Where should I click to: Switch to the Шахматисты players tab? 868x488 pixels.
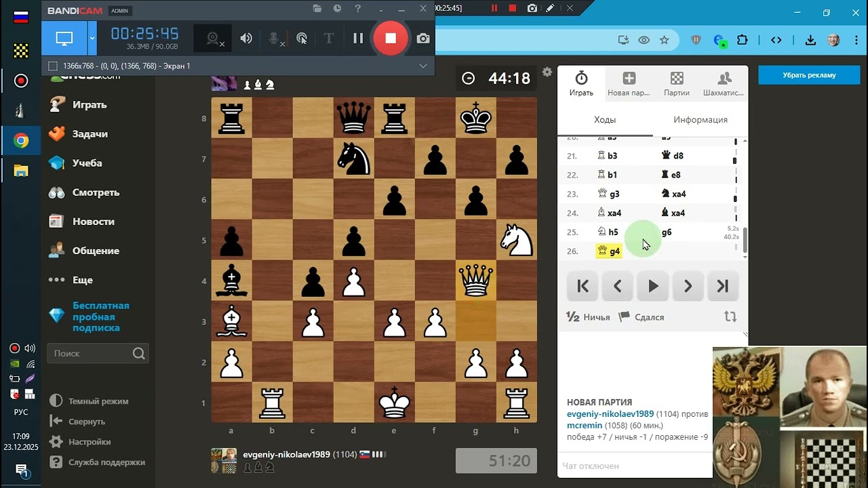(724, 84)
